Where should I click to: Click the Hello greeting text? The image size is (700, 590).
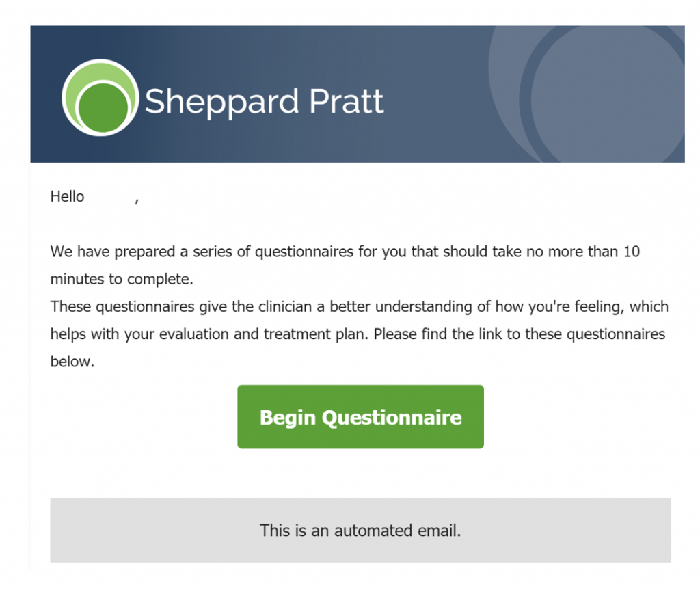(x=67, y=196)
